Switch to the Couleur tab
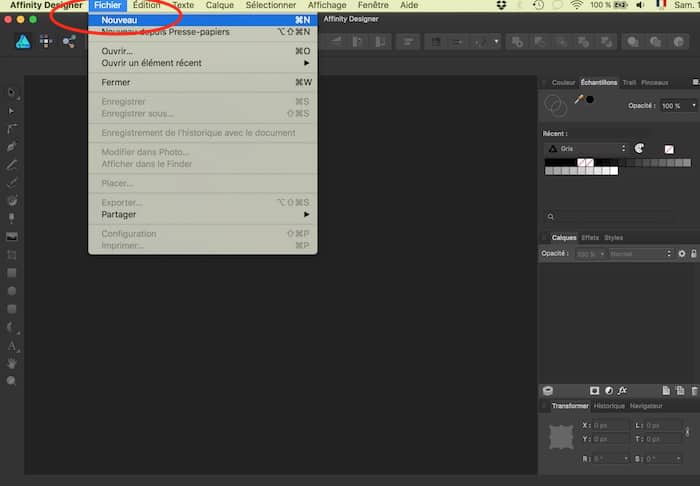 (563, 83)
